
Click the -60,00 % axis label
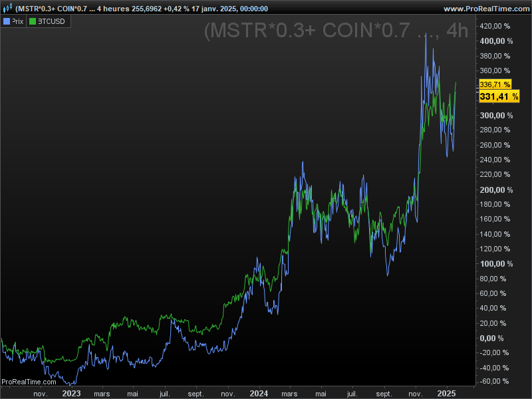coord(494,381)
